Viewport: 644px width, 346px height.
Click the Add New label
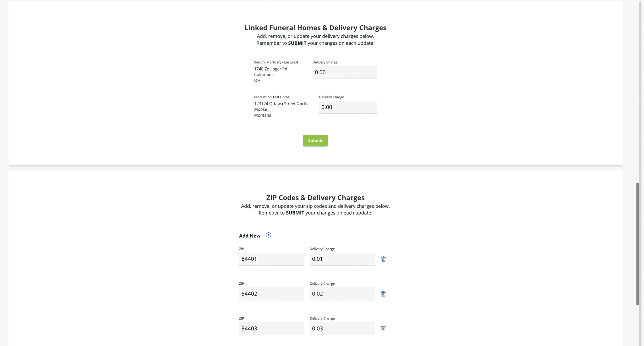[250, 236]
